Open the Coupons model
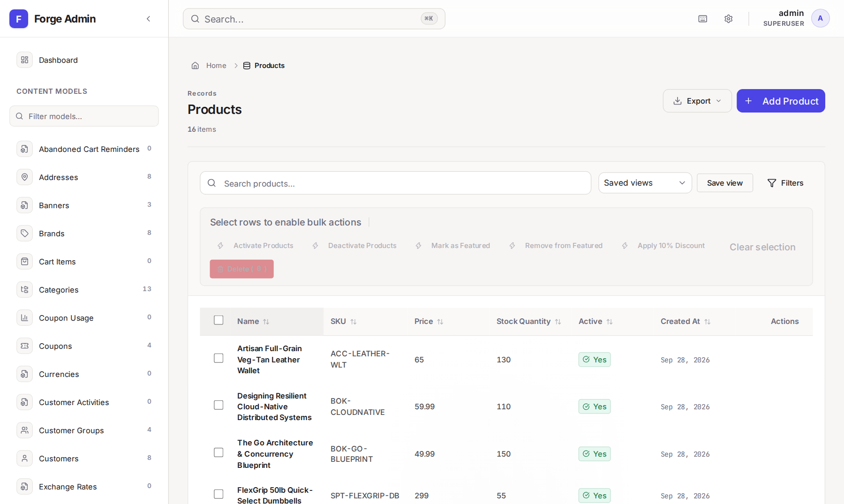The image size is (844, 504). [x=84, y=346]
